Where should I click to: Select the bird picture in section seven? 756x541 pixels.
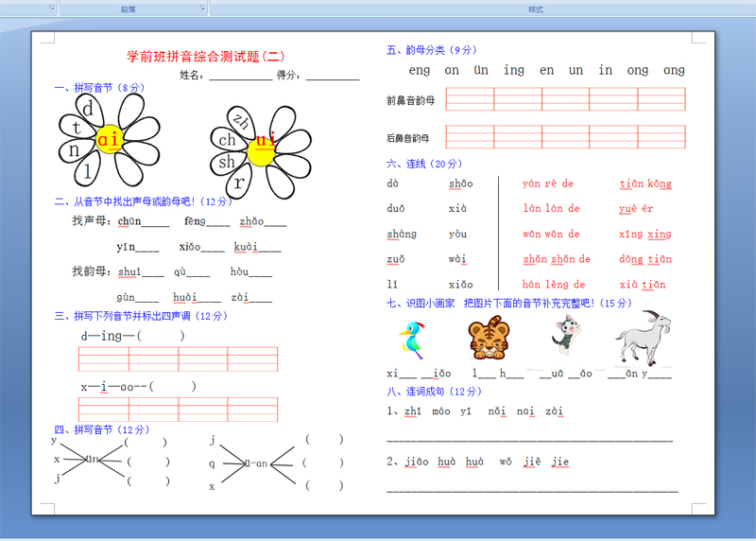pos(413,340)
